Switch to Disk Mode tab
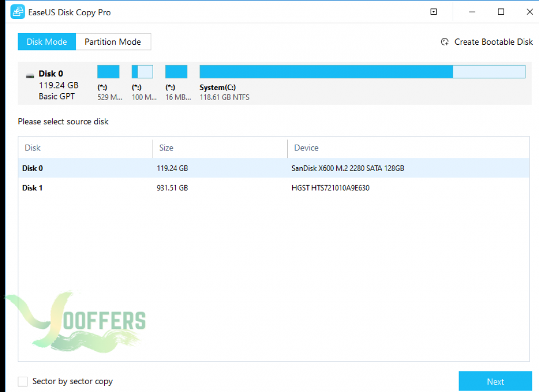539x392 pixels. [47, 42]
